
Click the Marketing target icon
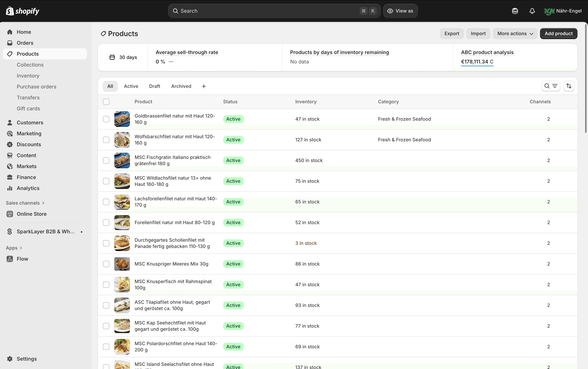(x=10, y=134)
